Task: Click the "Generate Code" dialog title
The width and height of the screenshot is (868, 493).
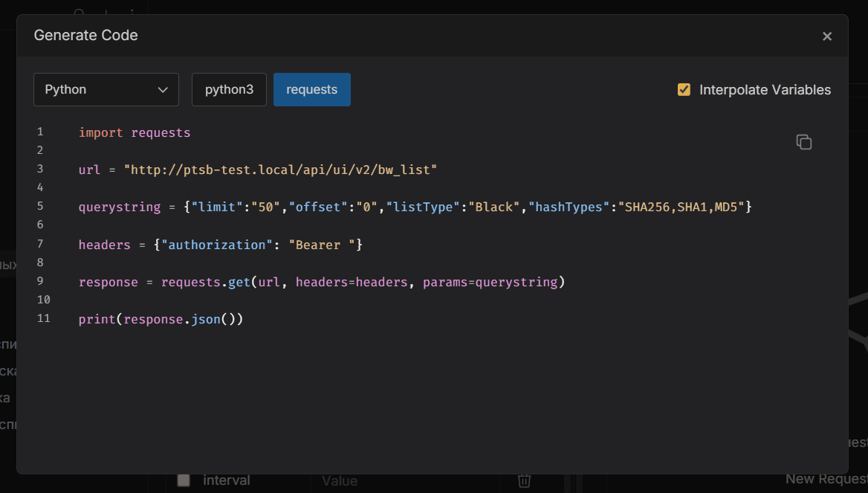Action: [85, 36]
